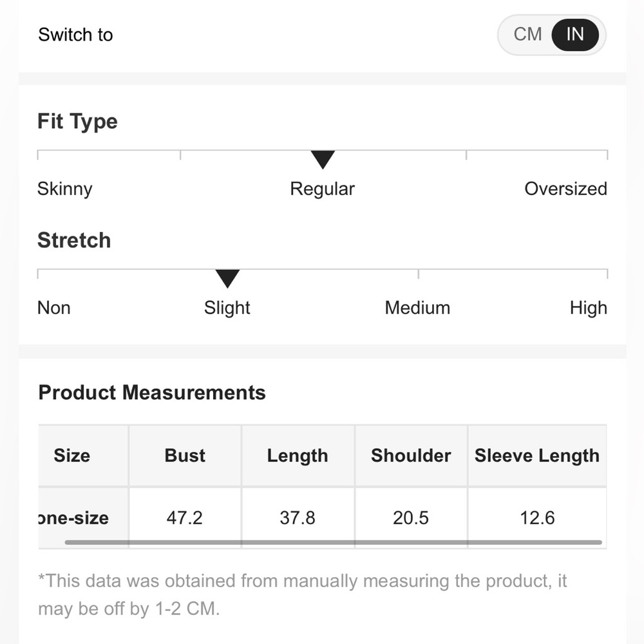Image resolution: width=644 pixels, height=644 pixels.
Task: Click the Oversized fit label
Action: point(565,189)
